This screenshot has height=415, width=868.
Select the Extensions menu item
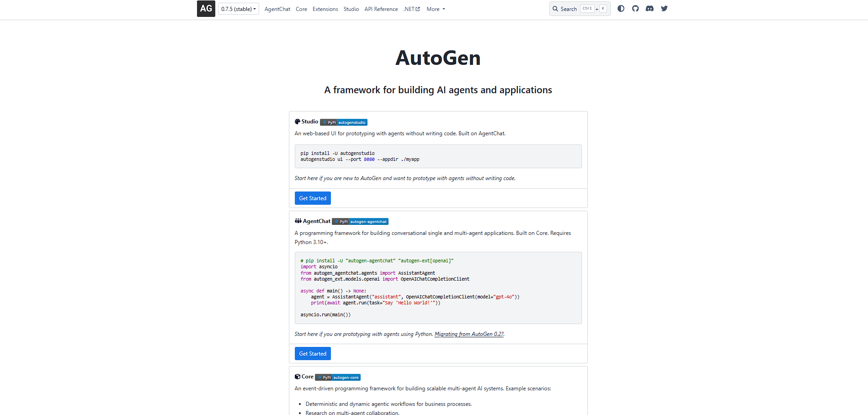(x=325, y=9)
